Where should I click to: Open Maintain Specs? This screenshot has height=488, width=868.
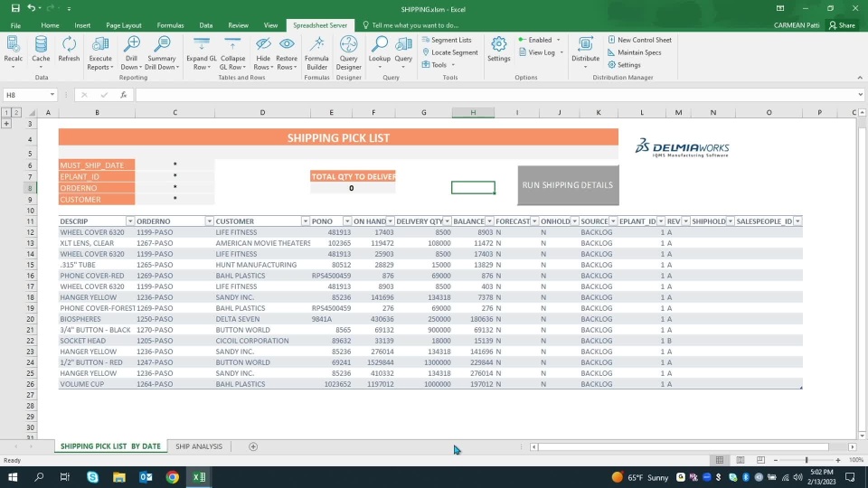635,52
